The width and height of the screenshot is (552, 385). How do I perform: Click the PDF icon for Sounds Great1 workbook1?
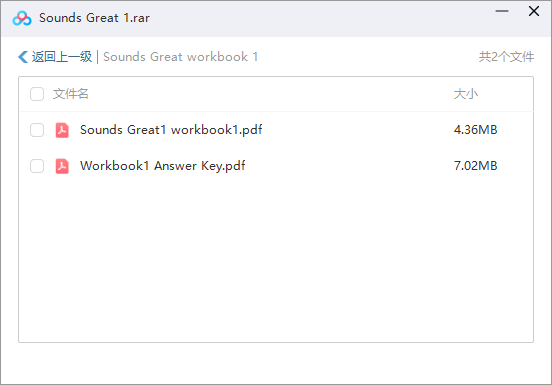(x=62, y=130)
